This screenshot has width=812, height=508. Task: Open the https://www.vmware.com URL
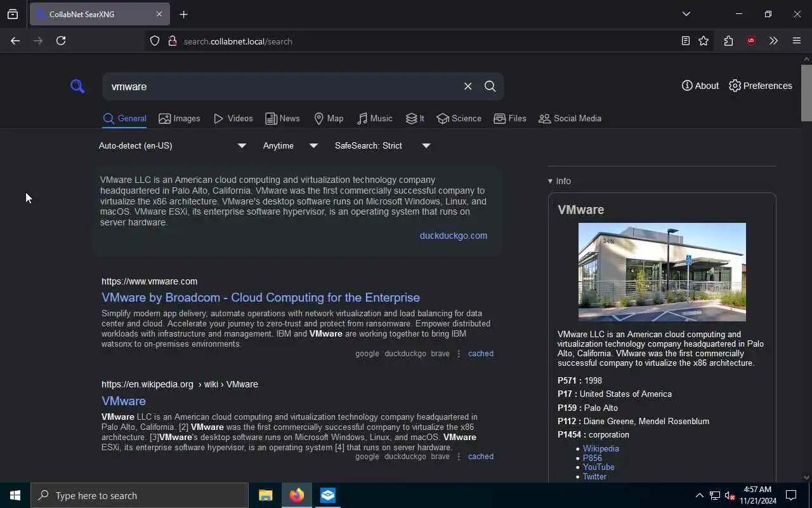(x=149, y=281)
